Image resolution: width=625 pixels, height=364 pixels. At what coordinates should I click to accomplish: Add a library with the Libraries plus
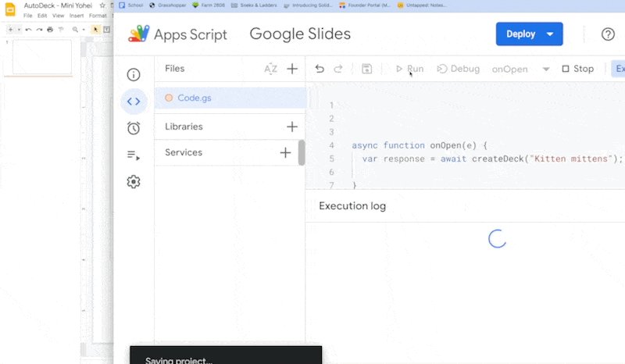click(x=292, y=127)
